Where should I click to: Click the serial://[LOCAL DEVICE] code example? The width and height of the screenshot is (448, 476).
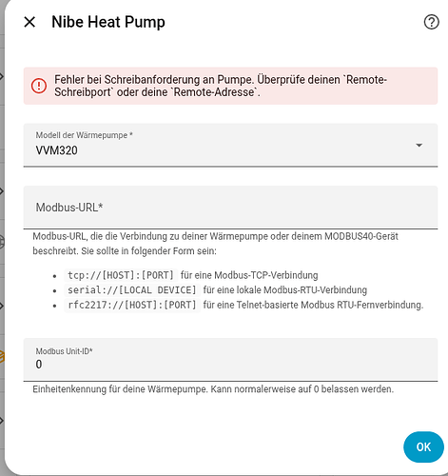point(132,290)
